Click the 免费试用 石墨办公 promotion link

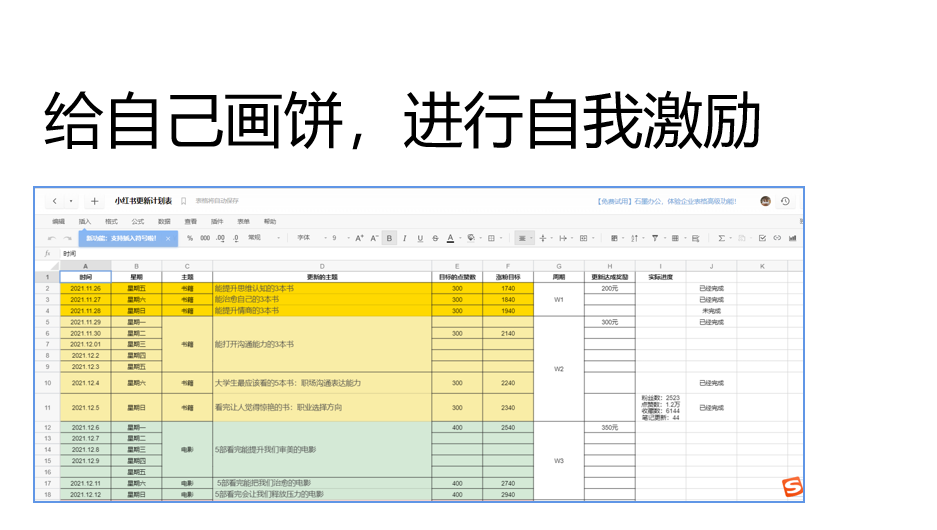pos(665,201)
